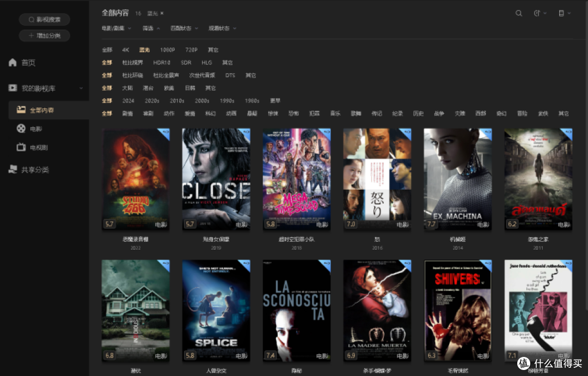Filter by decade 1990s
The image size is (588, 376).
227,101
